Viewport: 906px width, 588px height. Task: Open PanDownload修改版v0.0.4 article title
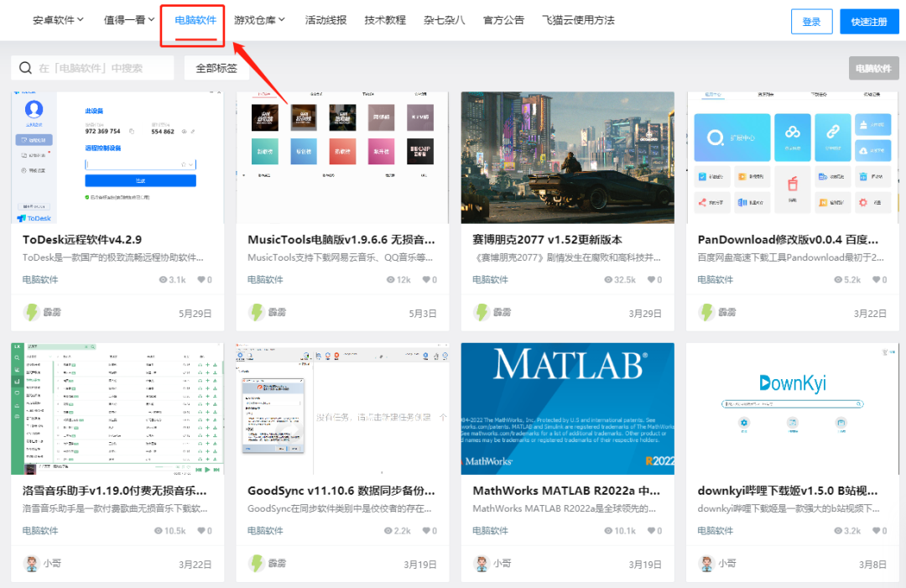[788, 240]
